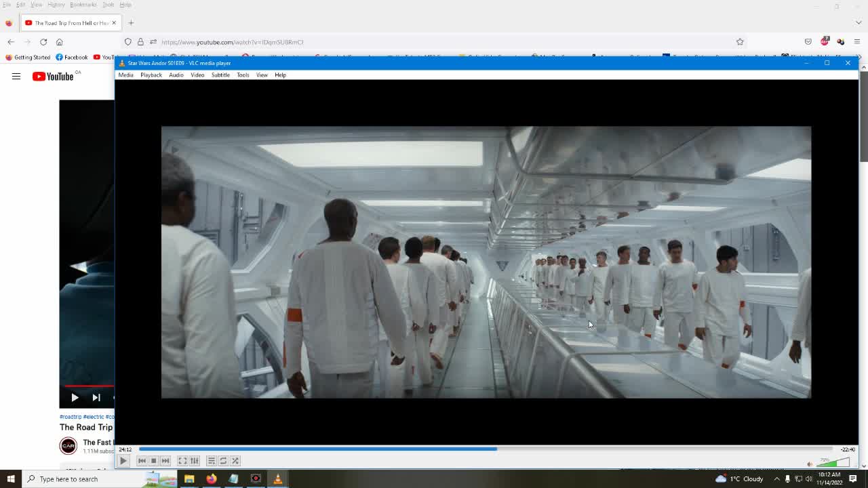868x488 pixels.
Task: Skip to next YouTube video
Action: [96, 398]
